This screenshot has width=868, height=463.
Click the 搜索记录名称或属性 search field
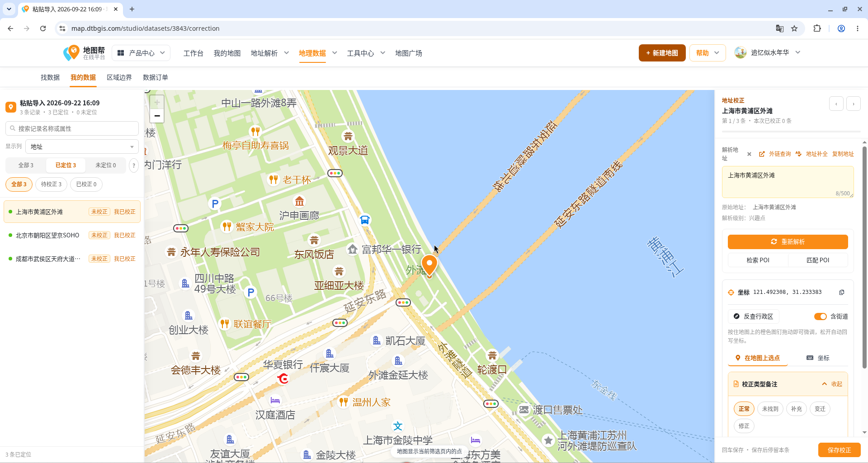(72, 128)
